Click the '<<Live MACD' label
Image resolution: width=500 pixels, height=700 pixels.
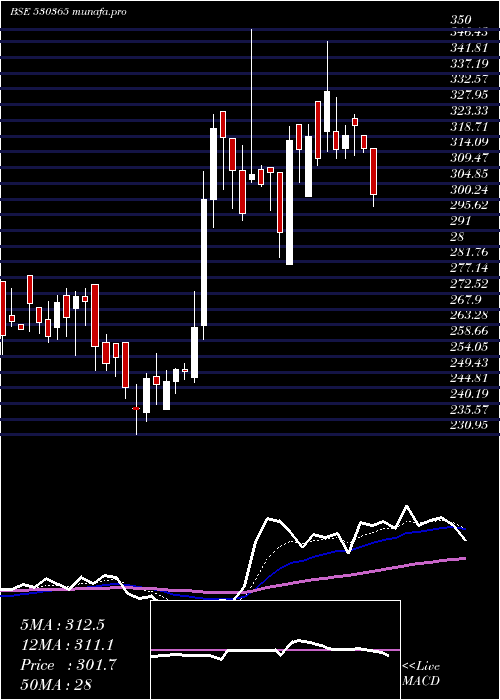point(421,674)
